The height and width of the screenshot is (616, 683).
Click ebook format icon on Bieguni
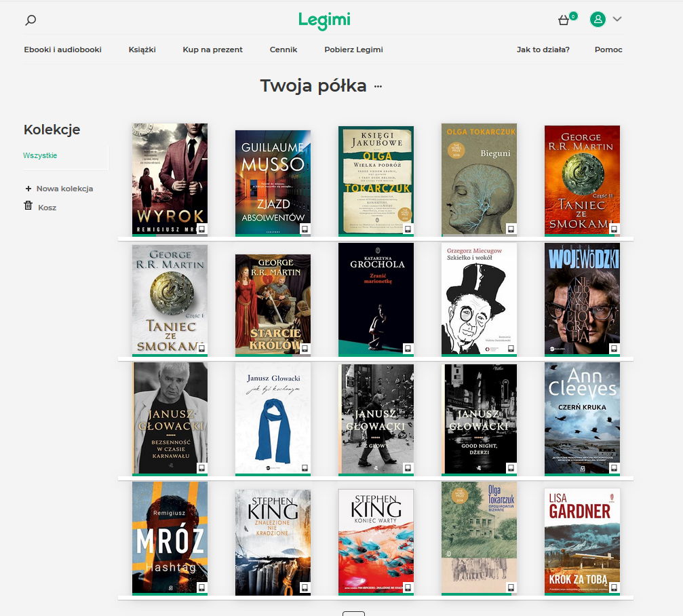[511, 229]
